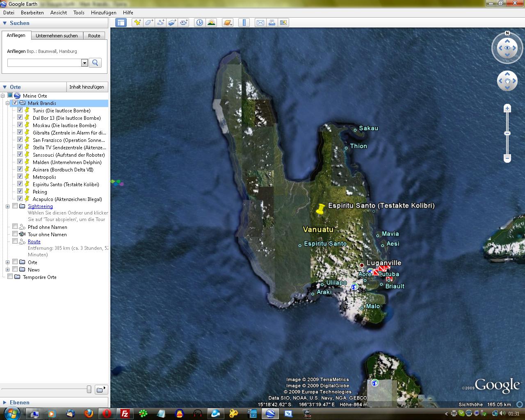Image resolution: width=525 pixels, height=420 pixels.
Task: Click the FileZilla taskbar icon
Action: (x=125, y=413)
